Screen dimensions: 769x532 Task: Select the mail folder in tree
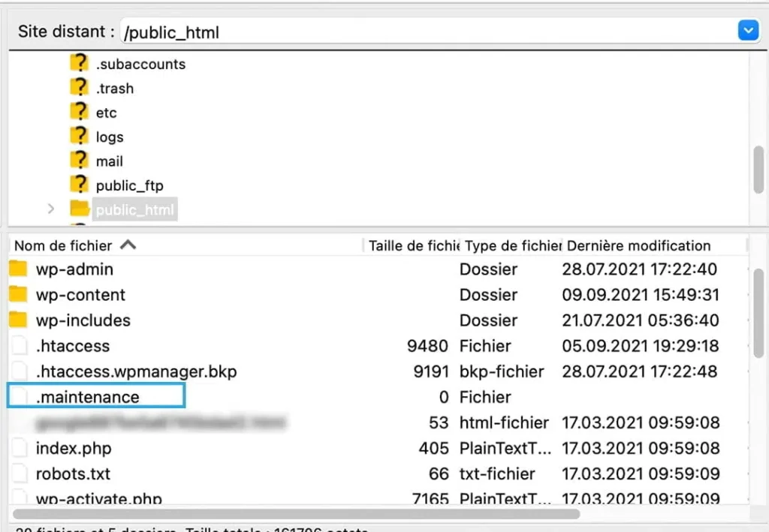110,161
